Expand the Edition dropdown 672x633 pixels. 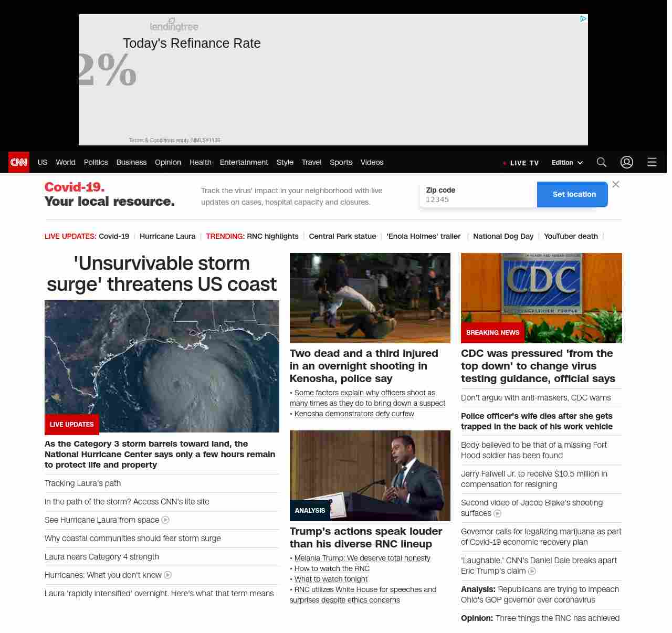(x=567, y=163)
